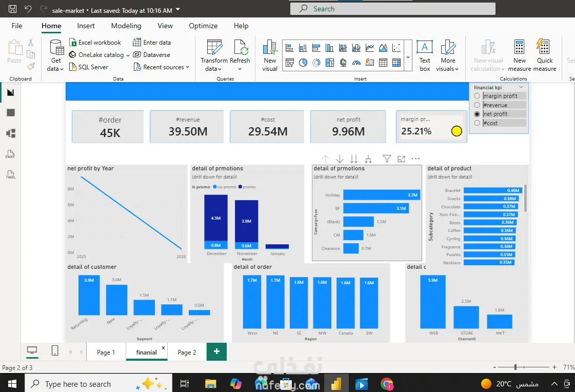Select #cost radio option
Screen dimensions: 575x392
pos(477,123)
